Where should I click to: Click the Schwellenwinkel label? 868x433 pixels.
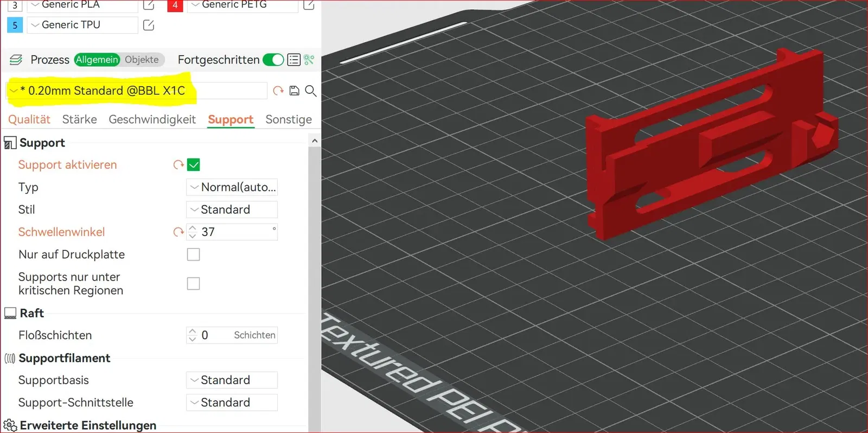(x=62, y=232)
